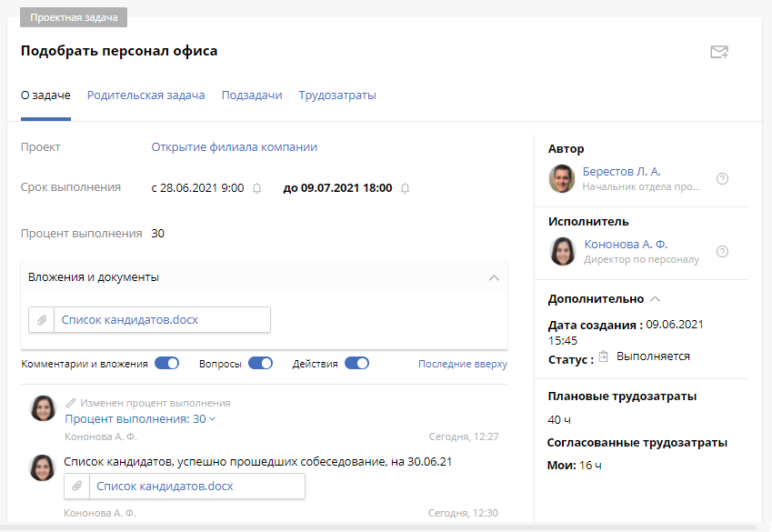Click the question mark beside Берестов Л. А.
The height and width of the screenshot is (532, 772).
[723, 179]
